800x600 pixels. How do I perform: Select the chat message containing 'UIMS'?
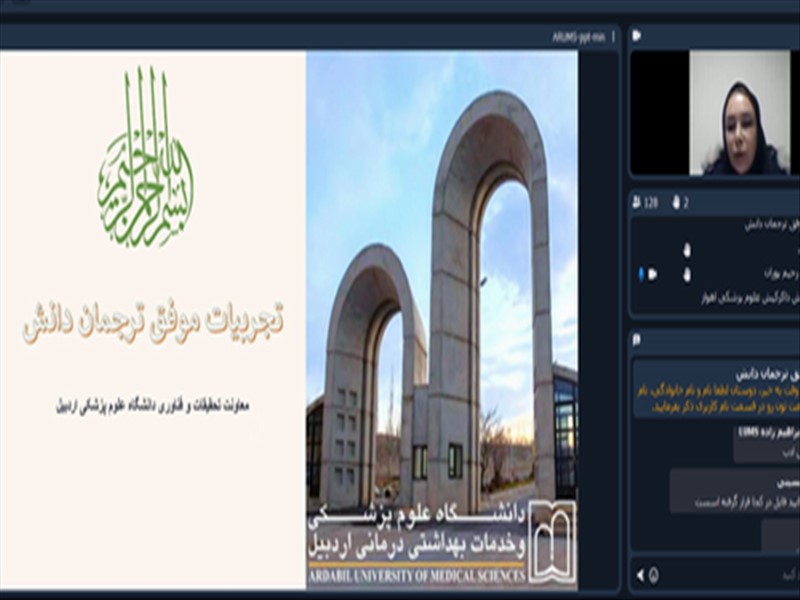click(766, 443)
